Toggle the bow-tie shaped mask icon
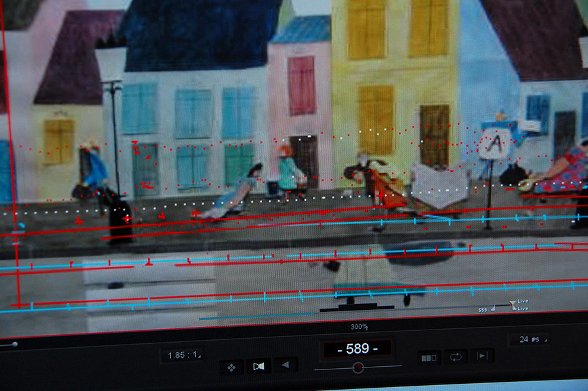This screenshot has height=391, width=588. pos(259,366)
